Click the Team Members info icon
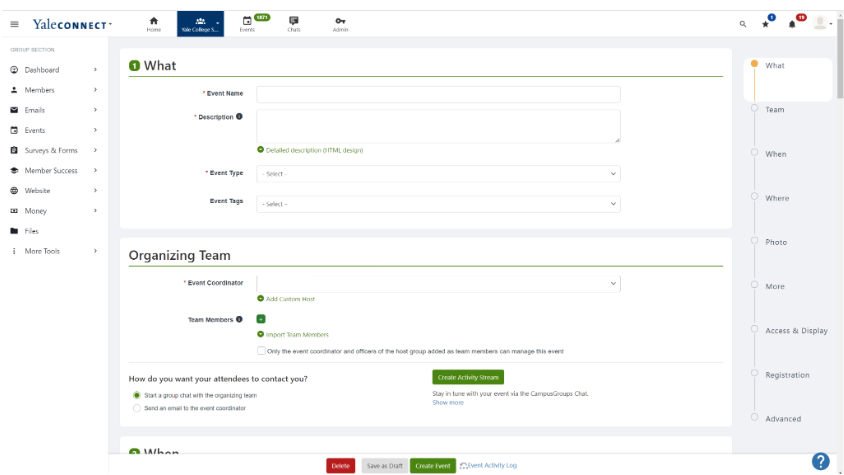 [x=239, y=319]
